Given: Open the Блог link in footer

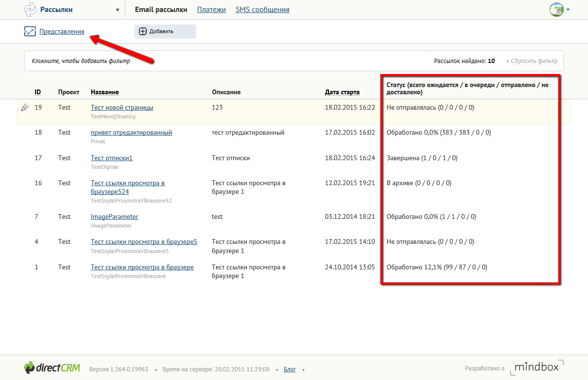Looking at the screenshot, I should click(x=290, y=369).
